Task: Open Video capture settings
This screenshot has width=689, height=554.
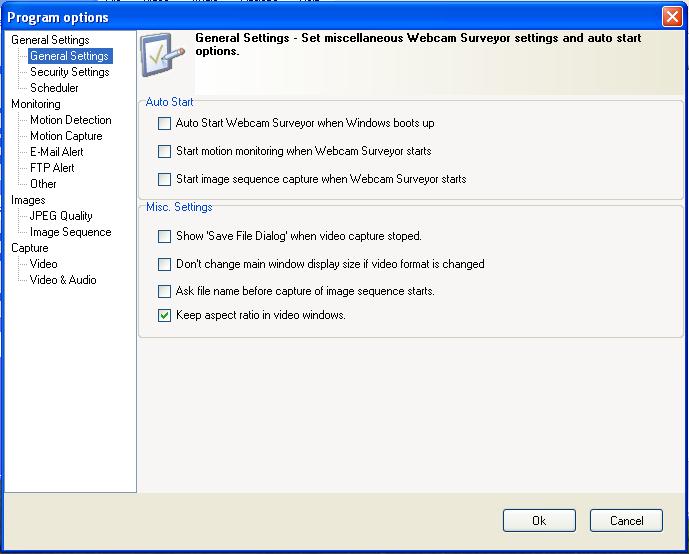Action: coord(44,264)
